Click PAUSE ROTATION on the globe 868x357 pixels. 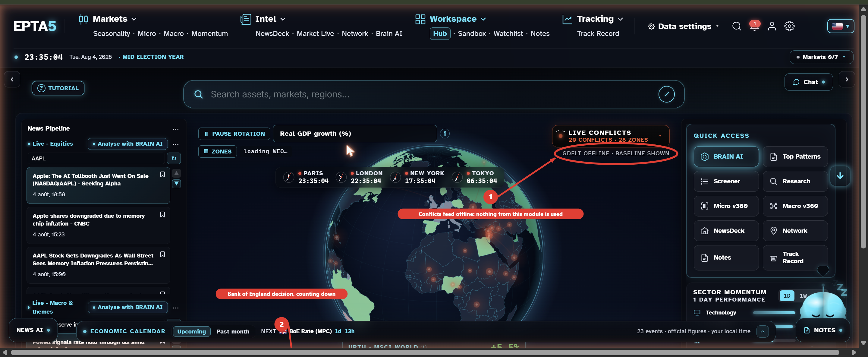click(x=234, y=134)
